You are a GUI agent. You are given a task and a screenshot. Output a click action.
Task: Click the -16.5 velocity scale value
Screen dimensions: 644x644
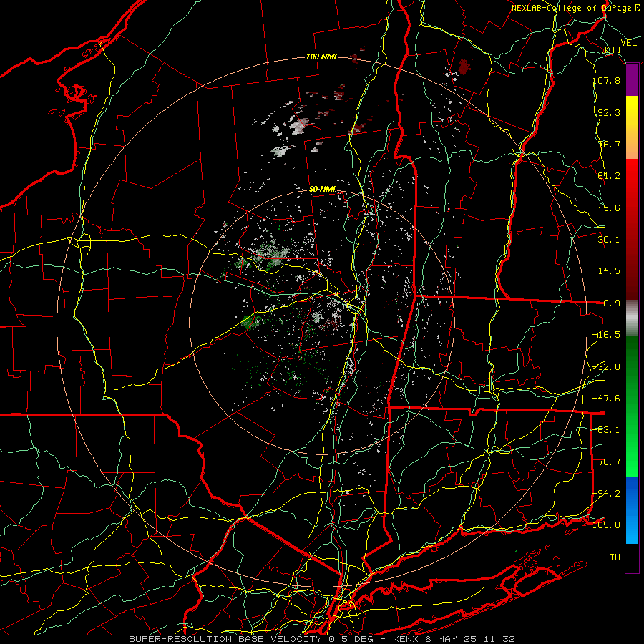coord(607,335)
